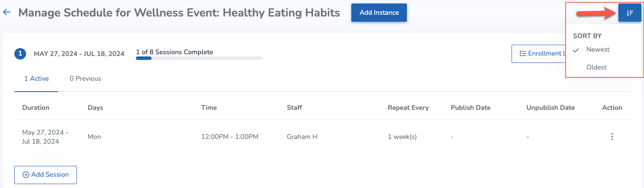
Task: Open the Enrollment List button
Action: point(539,54)
